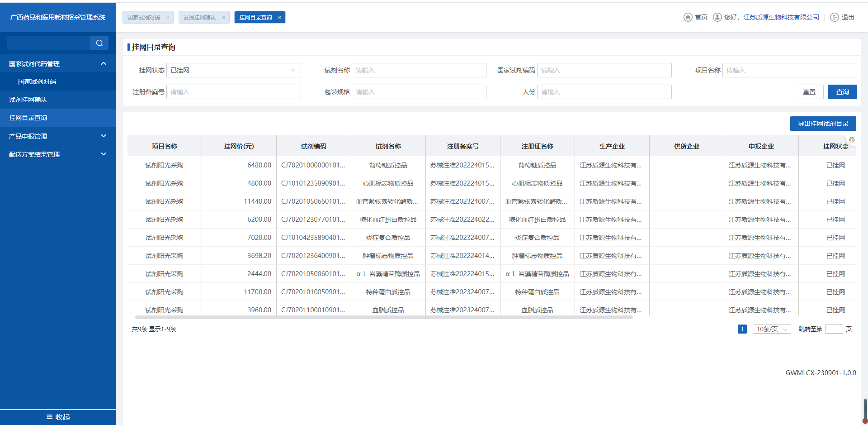Click the 国家试剂编码 input field
The image size is (868, 425).
[604, 70]
